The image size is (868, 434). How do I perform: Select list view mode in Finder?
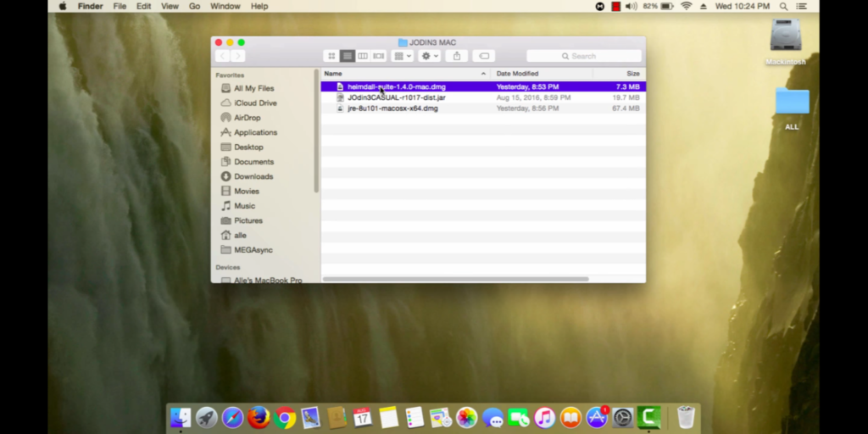pyautogui.click(x=348, y=56)
